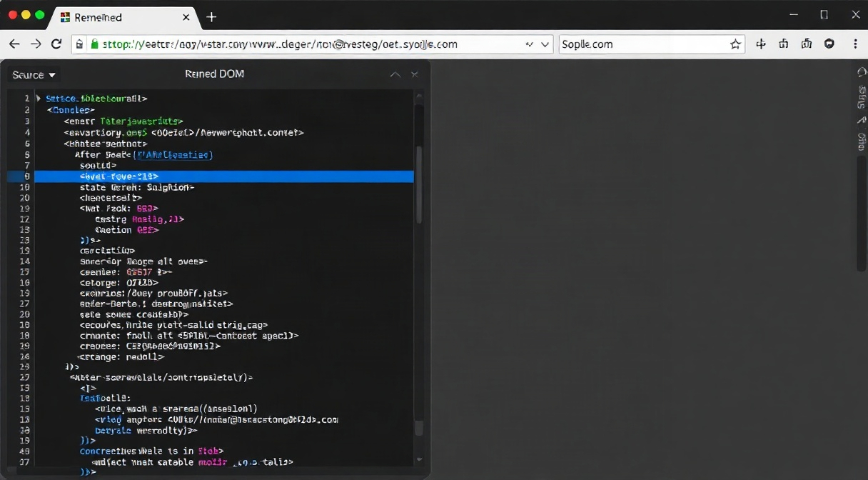Click the second extension icon in toolbar
The width and height of the screenshot is (868, 480).
pyautogui.click(x=784, y=44)
